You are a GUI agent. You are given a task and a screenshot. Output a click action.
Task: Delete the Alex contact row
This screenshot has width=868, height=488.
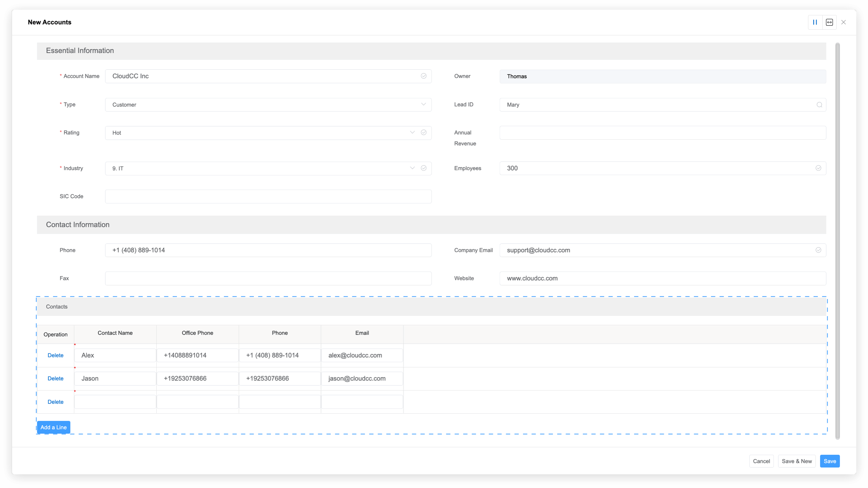[x=55, y=355]
